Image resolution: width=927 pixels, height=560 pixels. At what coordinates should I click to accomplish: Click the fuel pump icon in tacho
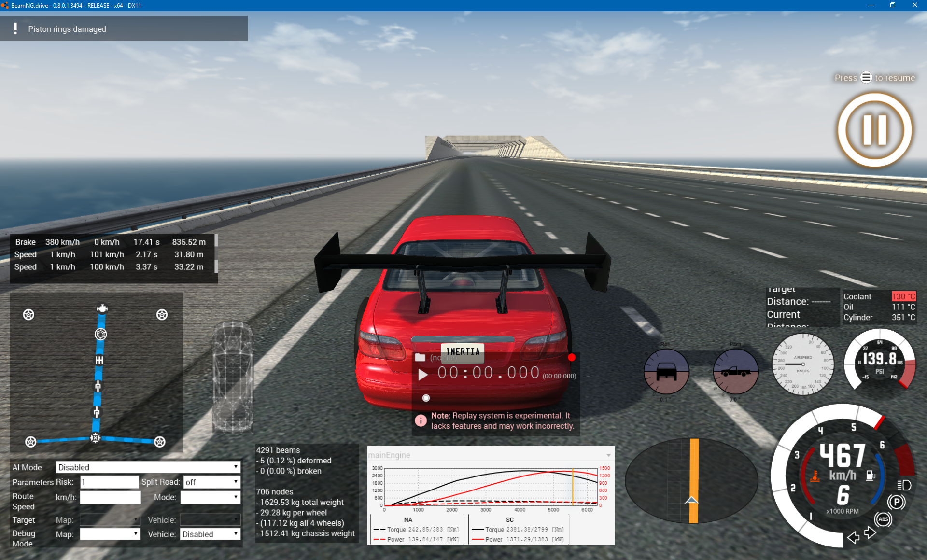(x=870, y=476)
